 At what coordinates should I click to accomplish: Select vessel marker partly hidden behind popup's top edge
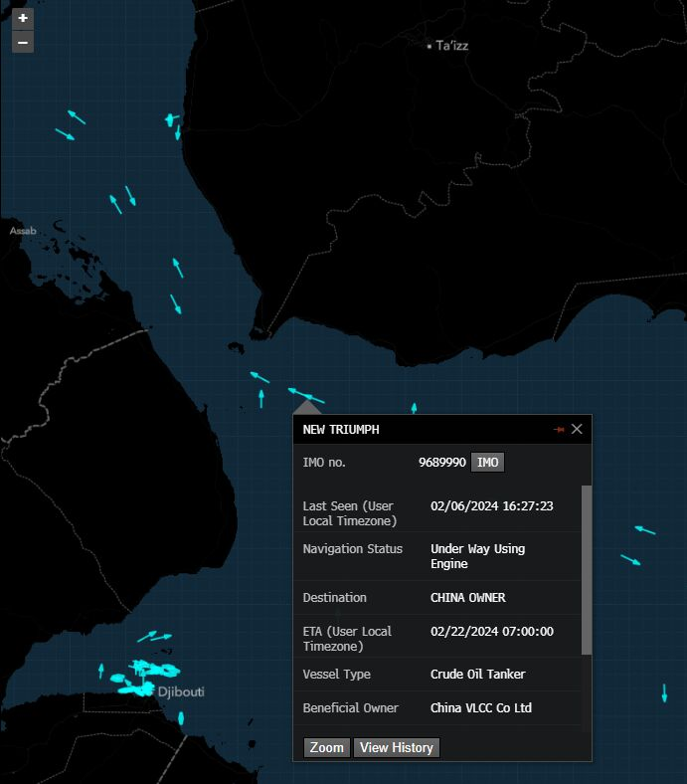coord(414,408)
